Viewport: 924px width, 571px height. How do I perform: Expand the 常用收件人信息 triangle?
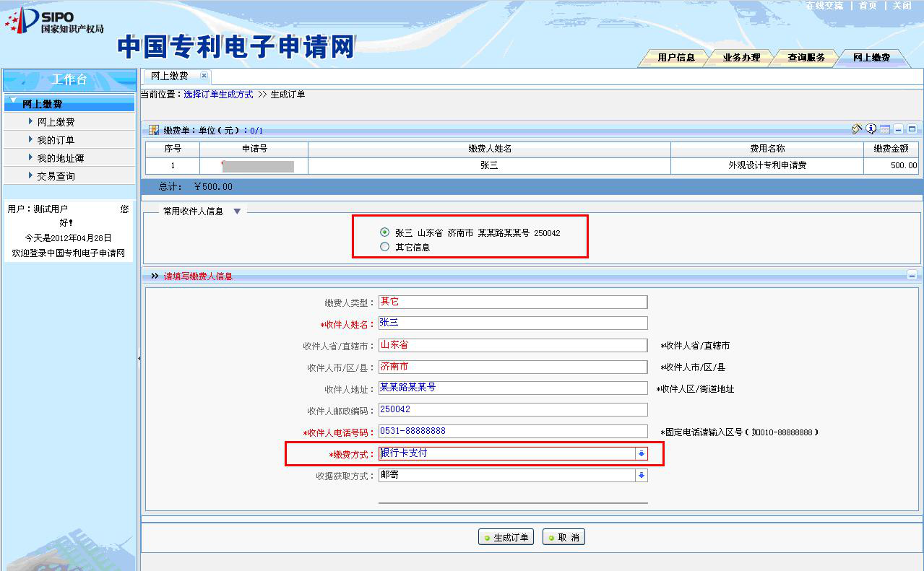(x=236, y=212)
